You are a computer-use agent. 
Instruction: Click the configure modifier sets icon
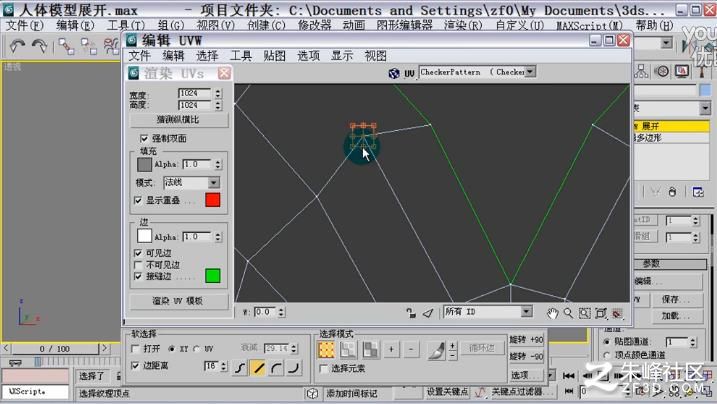(698, 192)
